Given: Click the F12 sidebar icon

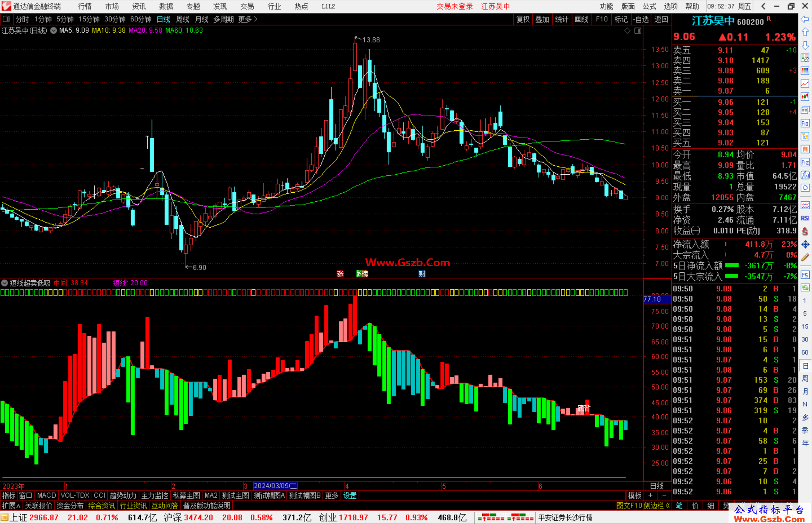Looking at the screenshot, I should point(805,162).
